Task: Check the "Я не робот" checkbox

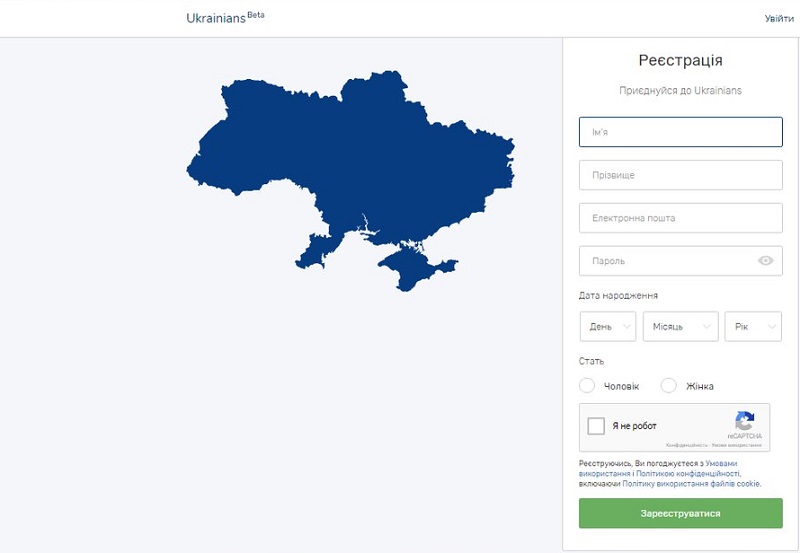Action: 596,426
